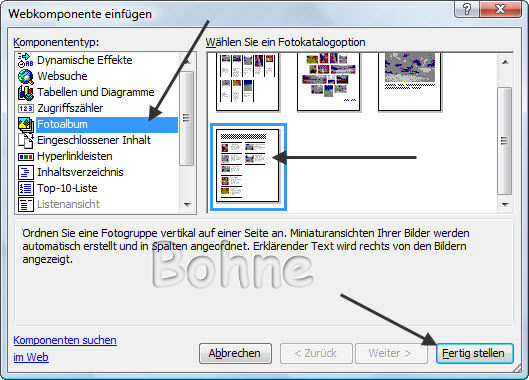Choose the montage photo layout thumbnail

[328, 81]
